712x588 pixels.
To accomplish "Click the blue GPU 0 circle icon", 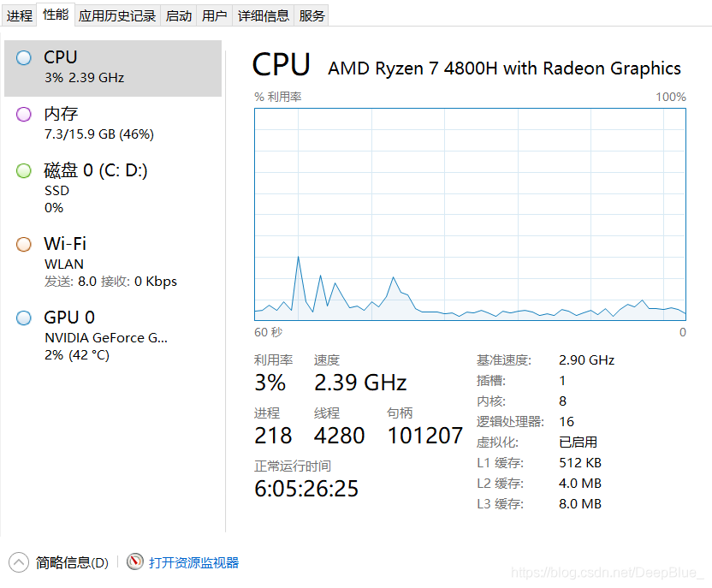I will (x=24, y=318).
